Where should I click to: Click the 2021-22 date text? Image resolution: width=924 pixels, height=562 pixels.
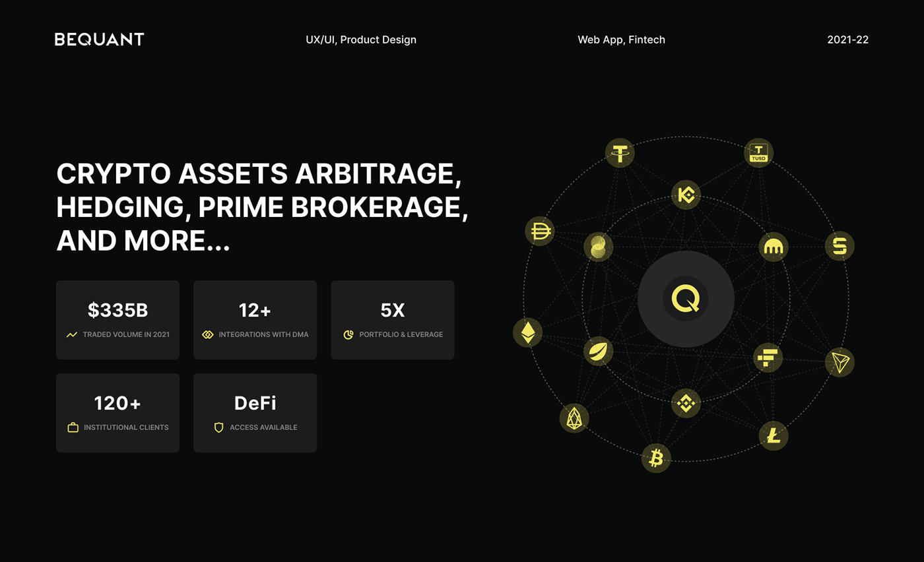point(848,40)
